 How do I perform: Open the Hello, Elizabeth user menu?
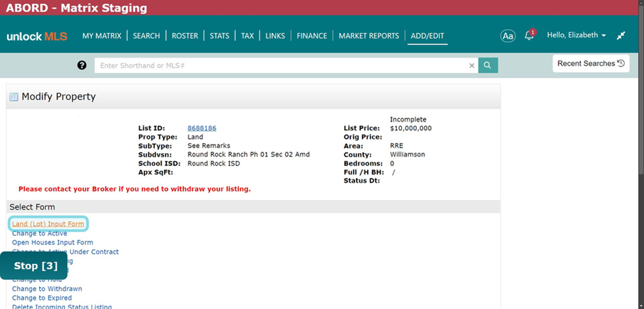576,36
